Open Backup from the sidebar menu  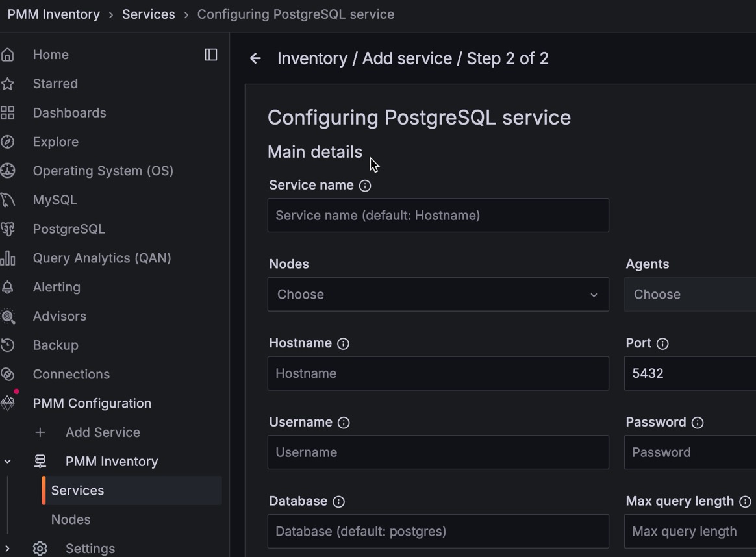[55, 345]
